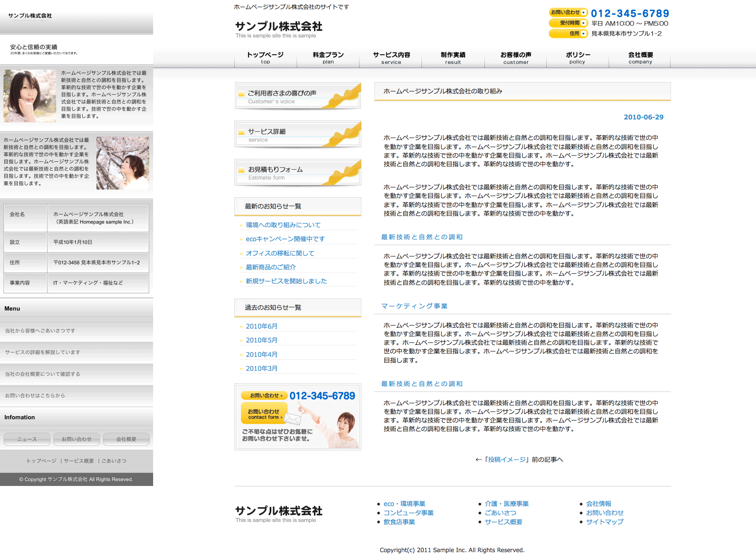Open the 環境への取り組みについて news link
Viewport: 756px width, 556px height.
click(283, 225)
